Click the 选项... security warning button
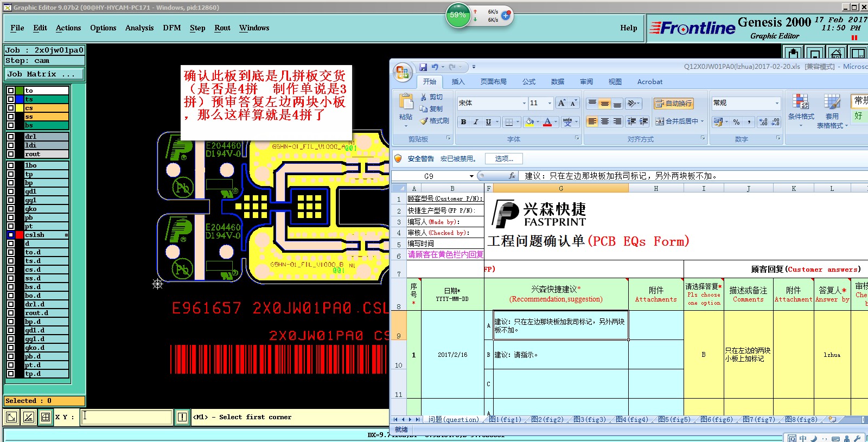Screen dimensions: 868x442 tap(504, 158)
